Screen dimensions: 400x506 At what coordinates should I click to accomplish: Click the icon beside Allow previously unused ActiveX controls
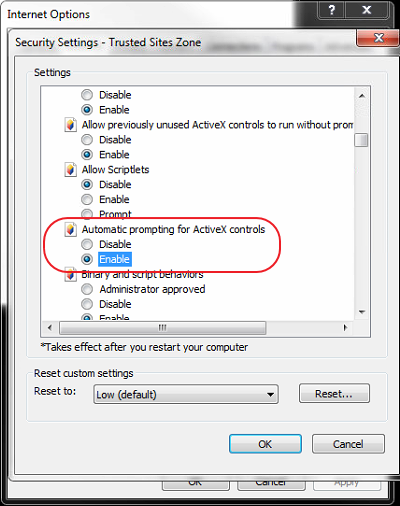[70, 125]
